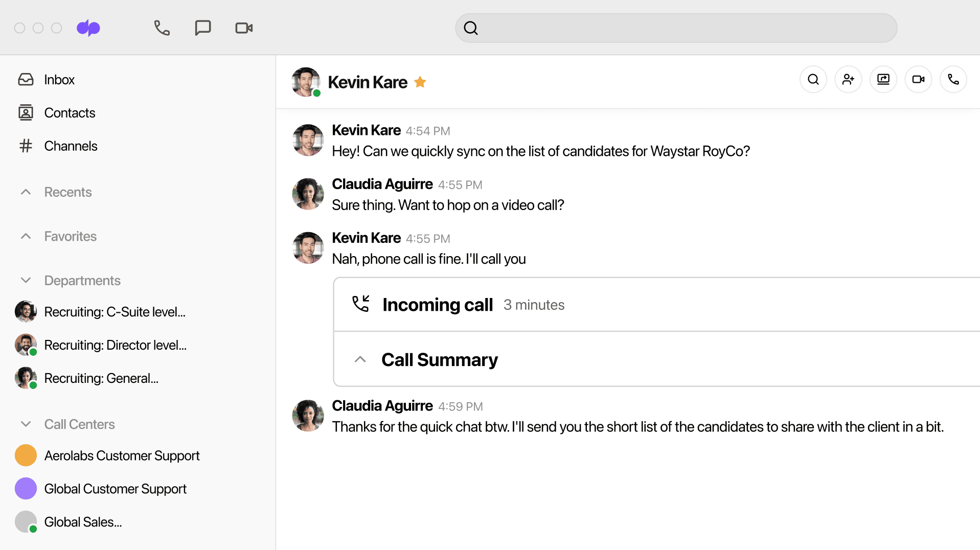This screenshot has height=550, width=980.
Task: Call Kevin Kare by phone
Action: pyautogui.click(x=953, y=79)
